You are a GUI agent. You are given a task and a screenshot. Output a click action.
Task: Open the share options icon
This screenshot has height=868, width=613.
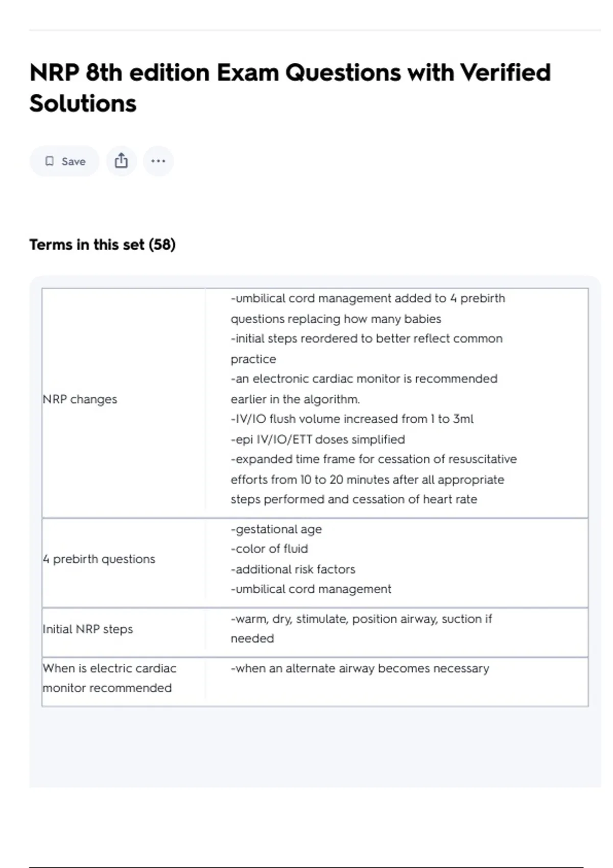[121, 161]
